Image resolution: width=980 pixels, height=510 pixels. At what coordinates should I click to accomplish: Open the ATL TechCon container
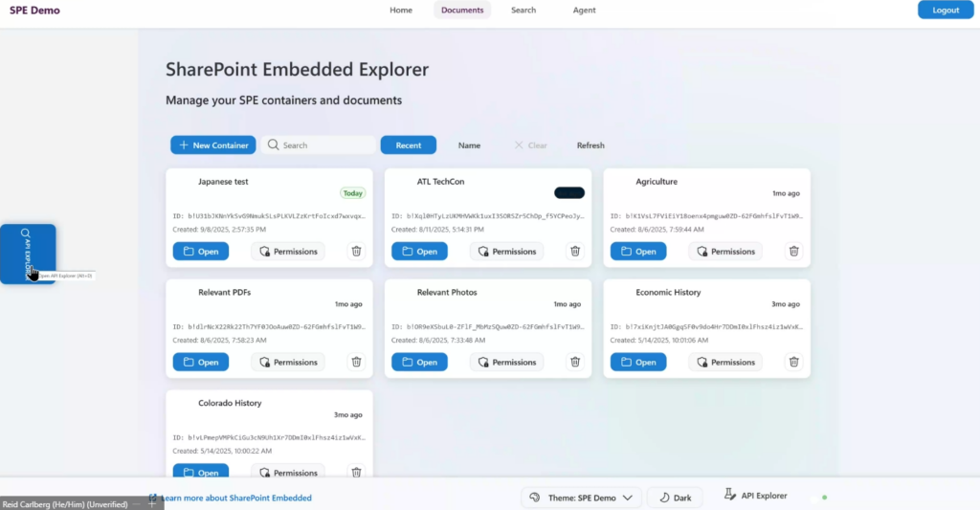(x=419, y=252)
